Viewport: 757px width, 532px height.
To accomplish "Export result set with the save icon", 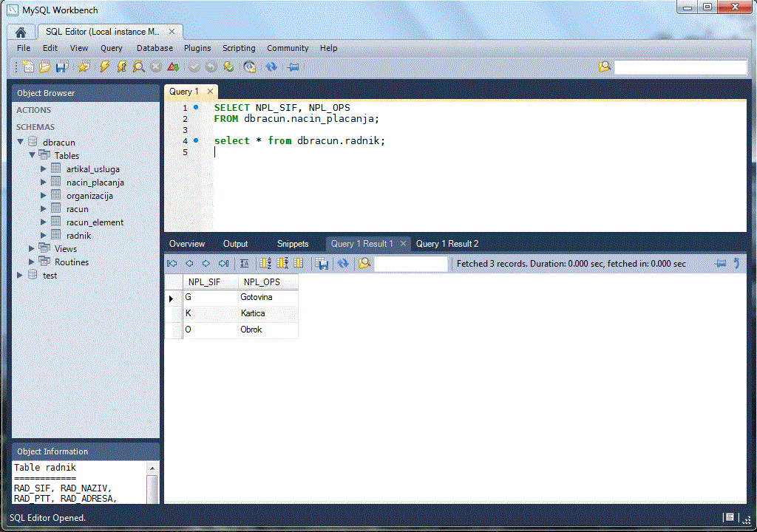I will click(322, 264).
